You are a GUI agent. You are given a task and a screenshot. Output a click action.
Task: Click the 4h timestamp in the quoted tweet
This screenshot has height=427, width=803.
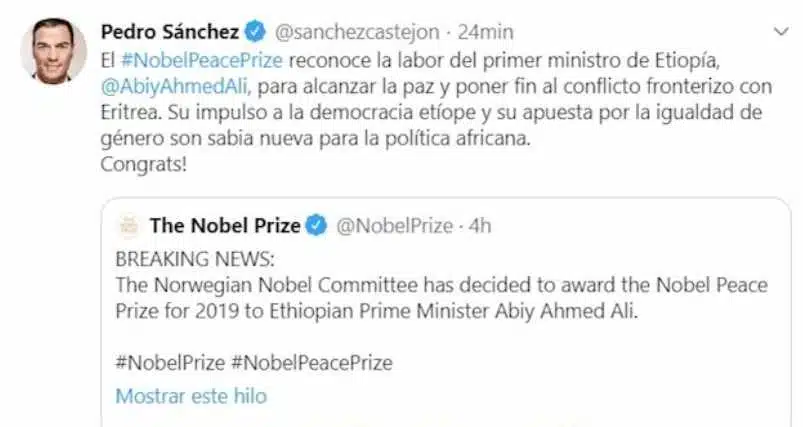480,226
